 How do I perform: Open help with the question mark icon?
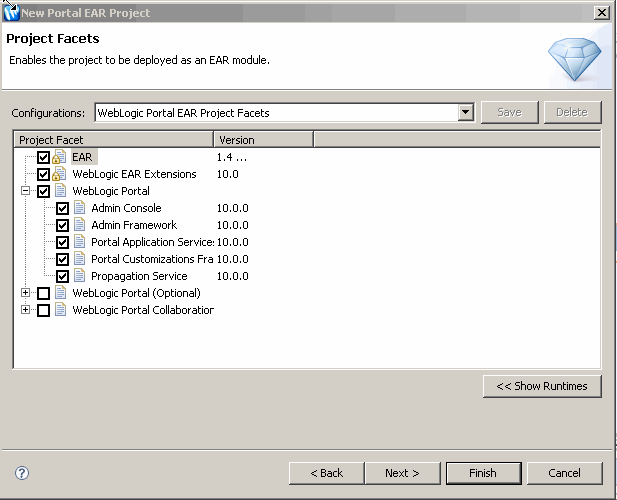click(x=22, y=473)
